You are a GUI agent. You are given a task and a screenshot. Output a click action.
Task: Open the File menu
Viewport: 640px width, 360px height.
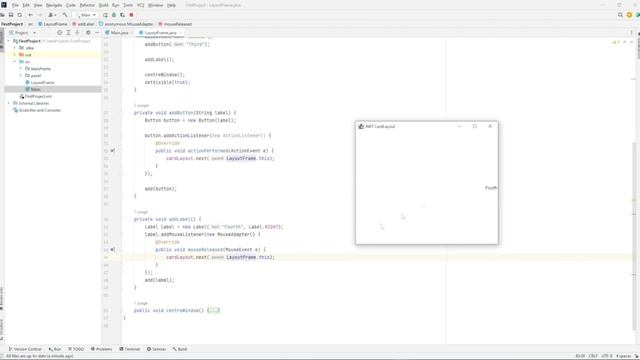[x=15, y=5]
